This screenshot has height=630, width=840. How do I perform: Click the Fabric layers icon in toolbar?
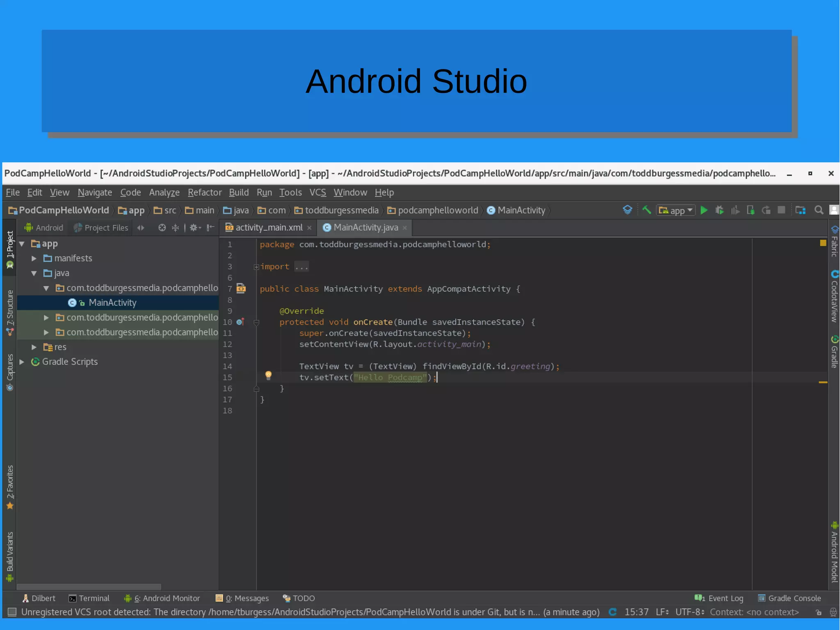coord(627,210)
